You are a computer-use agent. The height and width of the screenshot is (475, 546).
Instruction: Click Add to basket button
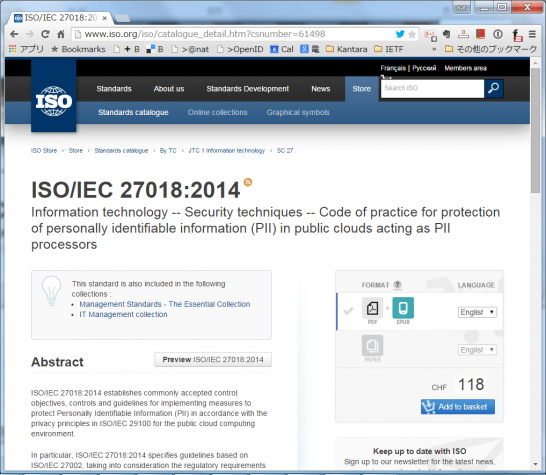[458, 407]
